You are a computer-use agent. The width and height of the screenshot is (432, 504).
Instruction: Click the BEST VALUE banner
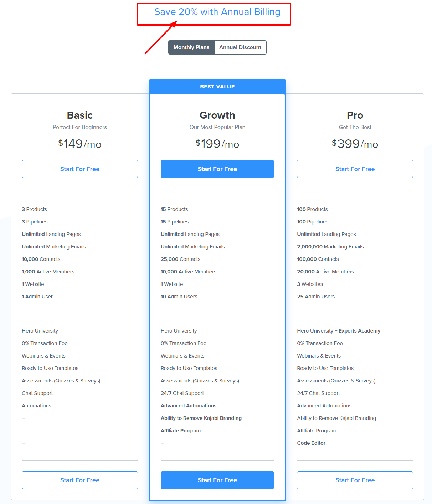[x=217, y=87]
